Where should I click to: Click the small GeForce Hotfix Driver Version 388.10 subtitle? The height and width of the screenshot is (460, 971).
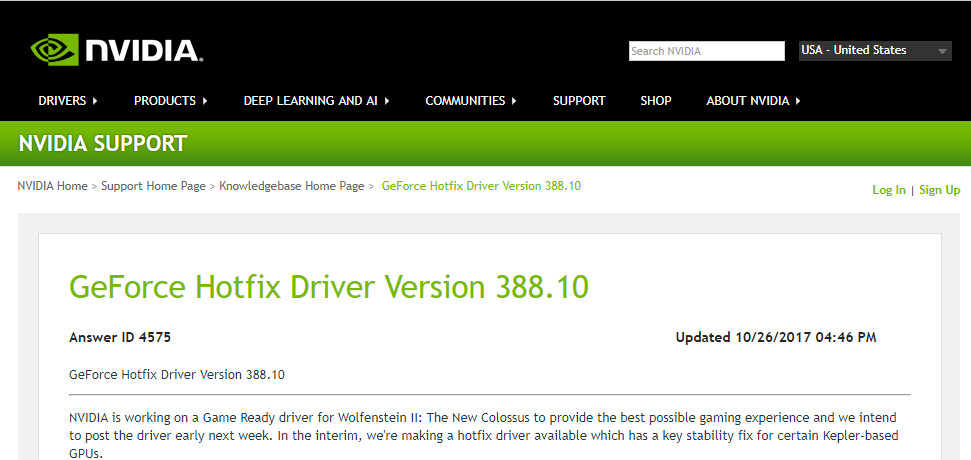pyautogui.click(x=177, y=375)
